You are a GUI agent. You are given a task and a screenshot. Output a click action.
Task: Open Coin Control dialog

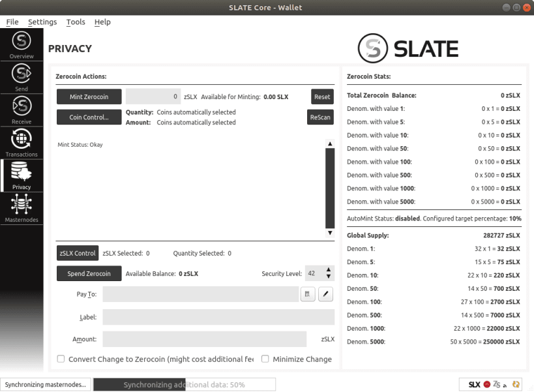[x=89, y=117]
